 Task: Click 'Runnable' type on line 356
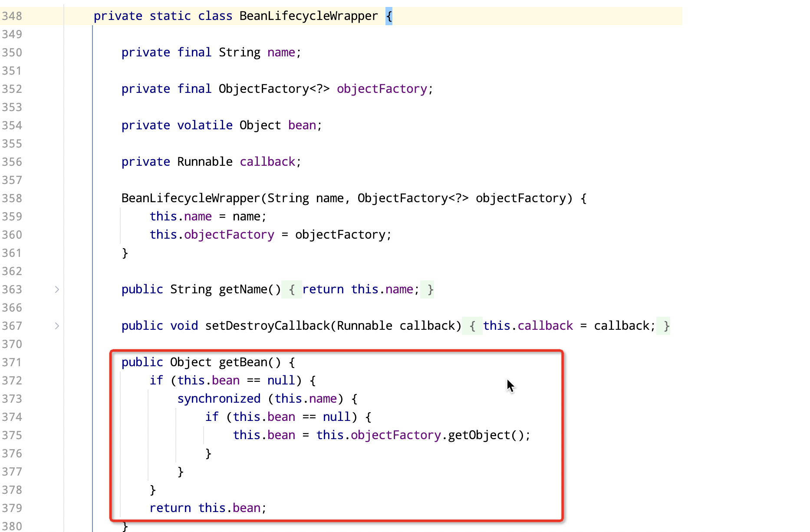pyautogui.click(x=205, y=162)
